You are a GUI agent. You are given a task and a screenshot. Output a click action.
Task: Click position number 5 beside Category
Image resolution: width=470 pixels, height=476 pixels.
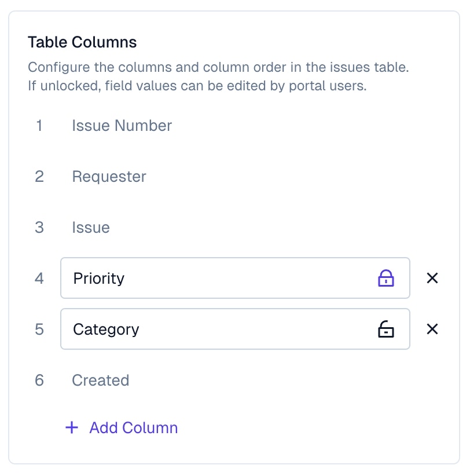39,329
